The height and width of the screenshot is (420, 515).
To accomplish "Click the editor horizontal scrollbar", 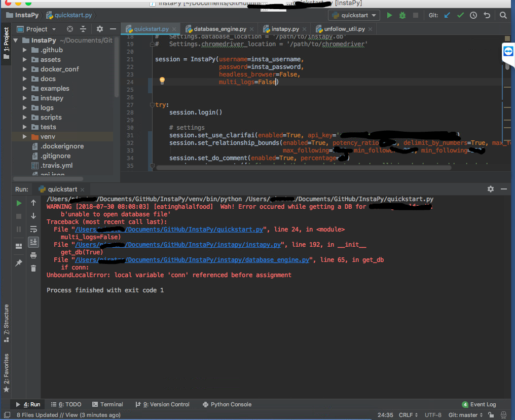I will pos(304,168).
